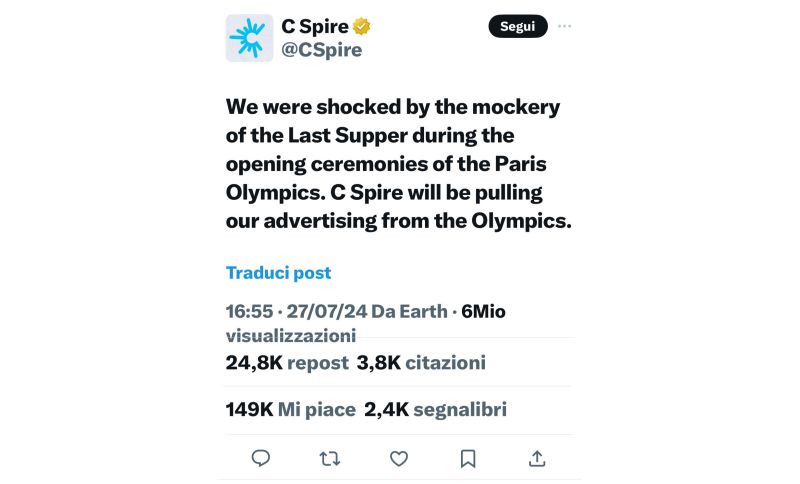
Task: Open the 3,8K citazioni list
Action: (421, 363)
